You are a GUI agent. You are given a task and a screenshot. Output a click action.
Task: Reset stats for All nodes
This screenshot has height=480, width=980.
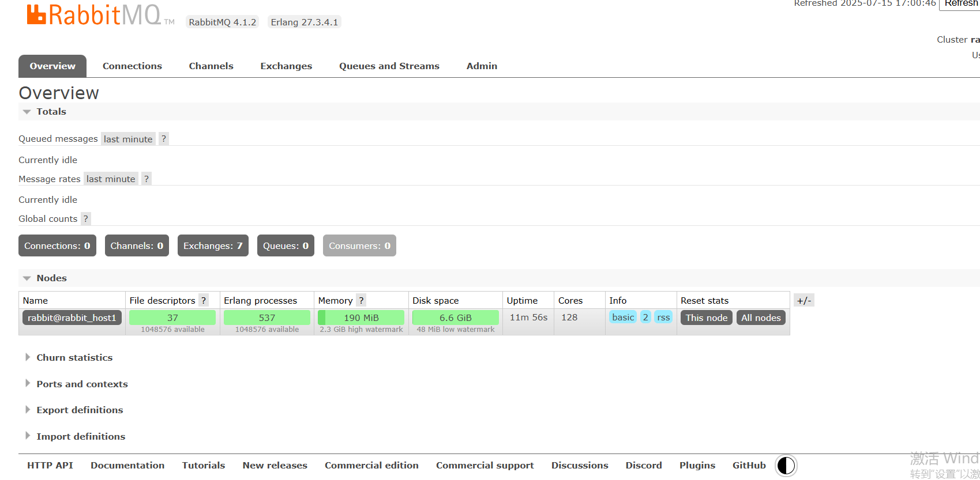(x=761, y=318)
